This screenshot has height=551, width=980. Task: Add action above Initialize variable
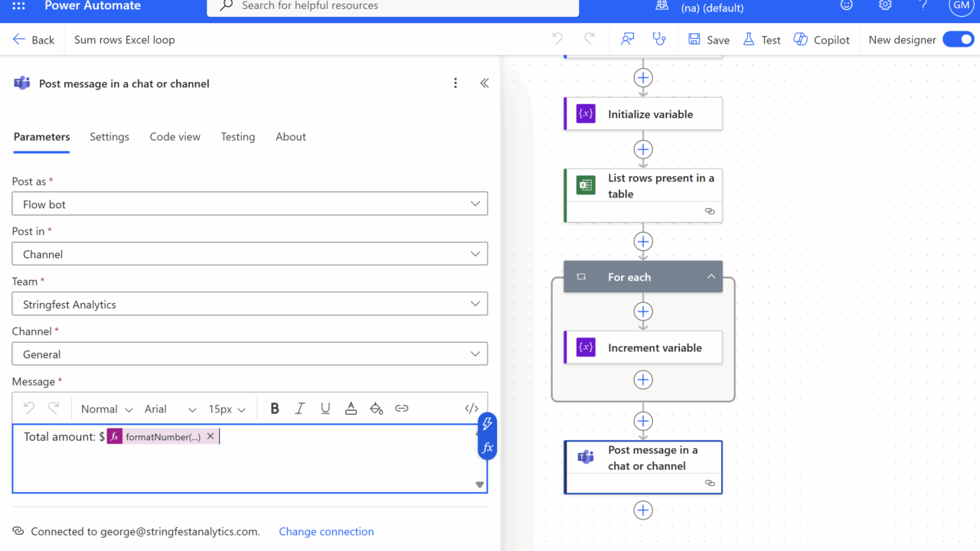click(x=643, y=77)
